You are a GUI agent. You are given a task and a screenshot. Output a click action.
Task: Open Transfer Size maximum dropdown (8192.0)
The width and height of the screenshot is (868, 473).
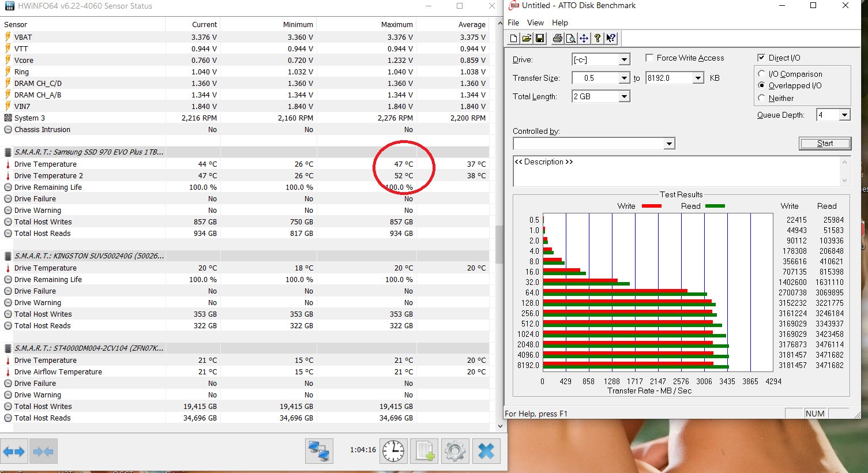[698, 78]
